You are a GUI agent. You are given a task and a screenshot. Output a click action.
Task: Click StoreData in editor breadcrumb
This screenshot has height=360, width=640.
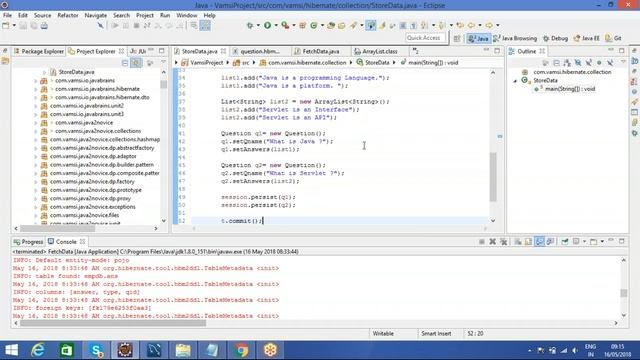pyautogui.click(x=377, y=62)
